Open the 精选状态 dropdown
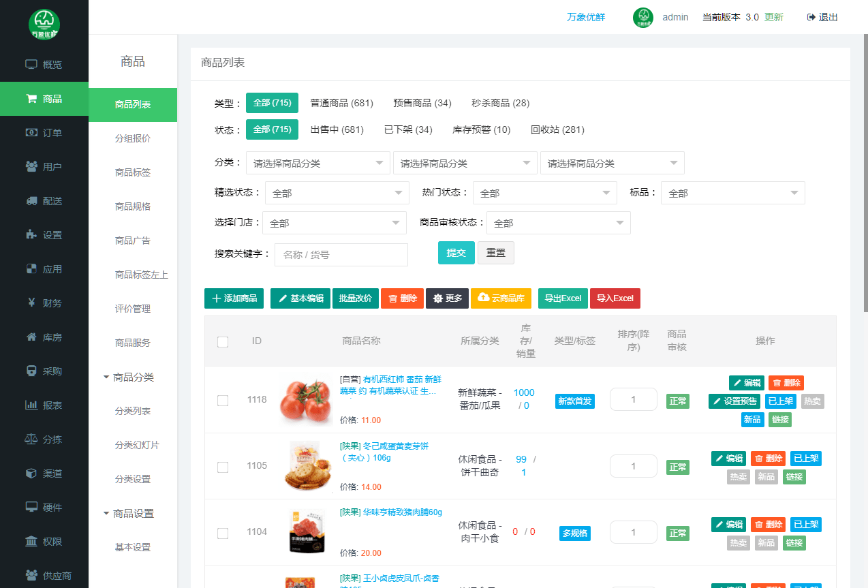This screenshot has width=868, height=588. (337, 193)
